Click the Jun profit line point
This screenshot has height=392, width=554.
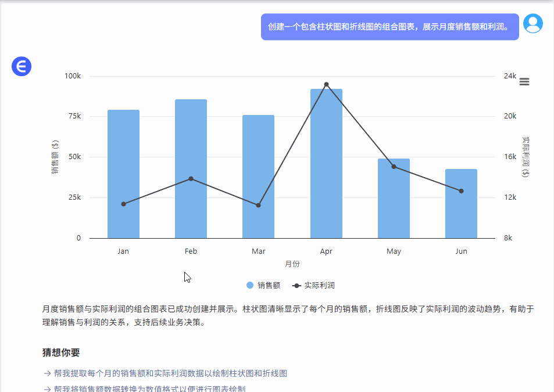pos(461,191)
